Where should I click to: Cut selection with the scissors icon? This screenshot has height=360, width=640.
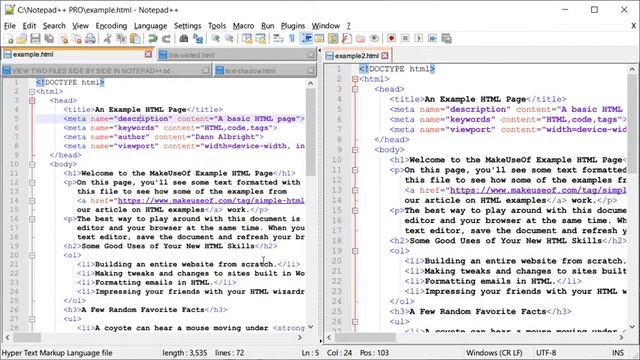[x=108, y=39]
